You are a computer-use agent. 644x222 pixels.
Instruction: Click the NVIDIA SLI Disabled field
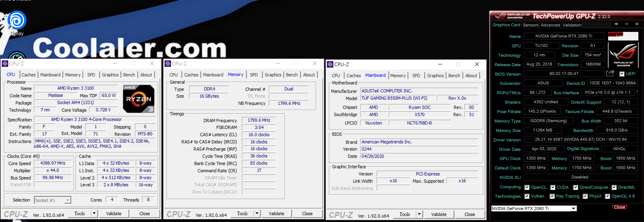pyautogui.click(x=580, y=177)
